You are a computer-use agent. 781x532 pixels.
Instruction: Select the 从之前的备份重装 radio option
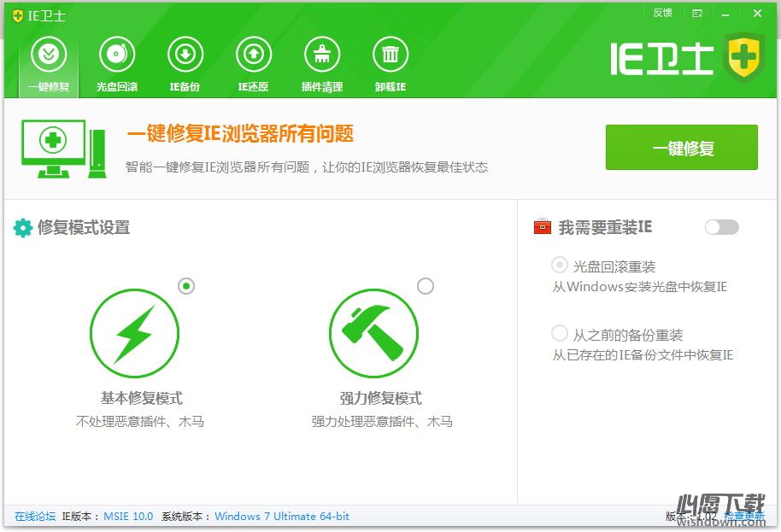[560, 333]
